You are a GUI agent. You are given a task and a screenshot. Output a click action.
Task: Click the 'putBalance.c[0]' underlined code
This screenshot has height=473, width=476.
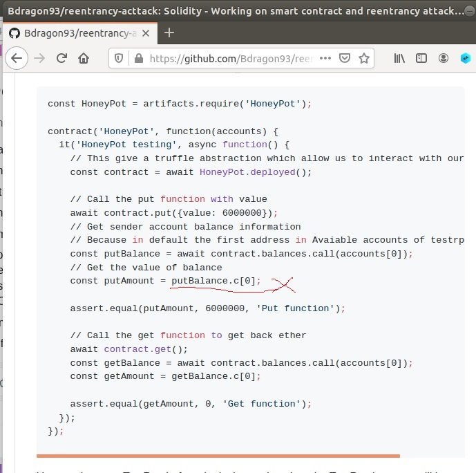pyautogui.click(x=216, y=281)
